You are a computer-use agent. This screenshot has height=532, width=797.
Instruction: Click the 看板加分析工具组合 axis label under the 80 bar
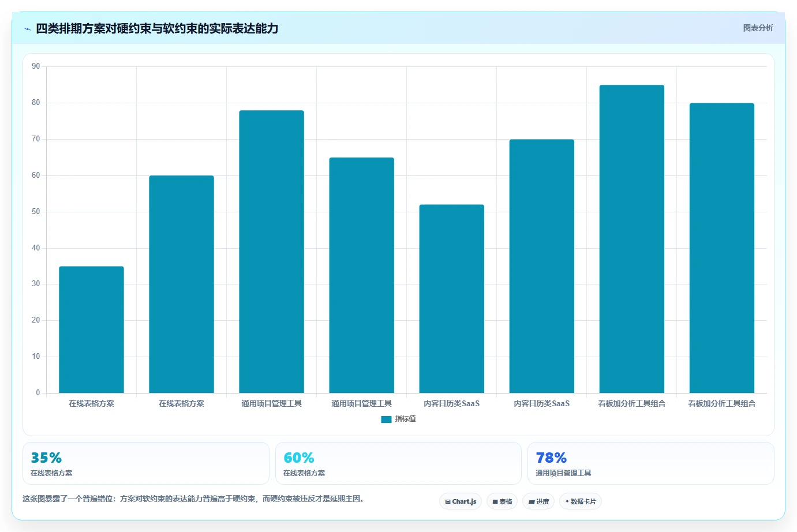click(x=721, y=403)
